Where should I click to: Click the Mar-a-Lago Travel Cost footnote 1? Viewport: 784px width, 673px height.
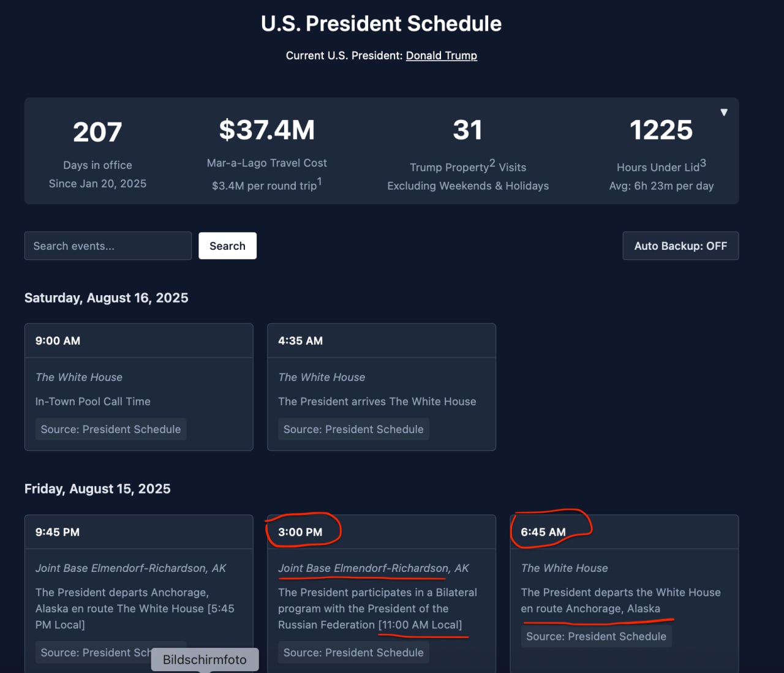[x=320, y=182]
